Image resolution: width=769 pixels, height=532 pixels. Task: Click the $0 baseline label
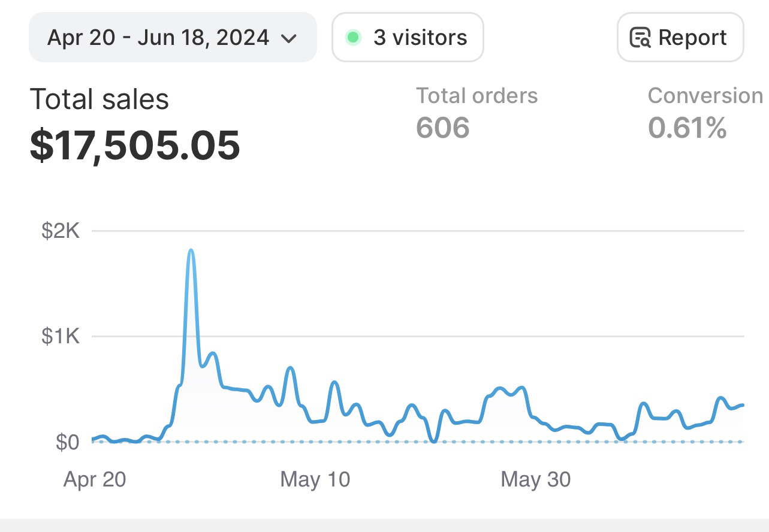67,442
